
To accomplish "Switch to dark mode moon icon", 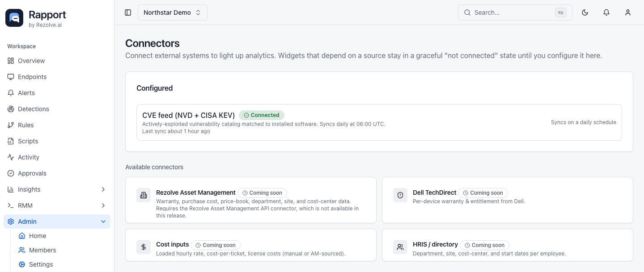I will [x=585, y=13].
